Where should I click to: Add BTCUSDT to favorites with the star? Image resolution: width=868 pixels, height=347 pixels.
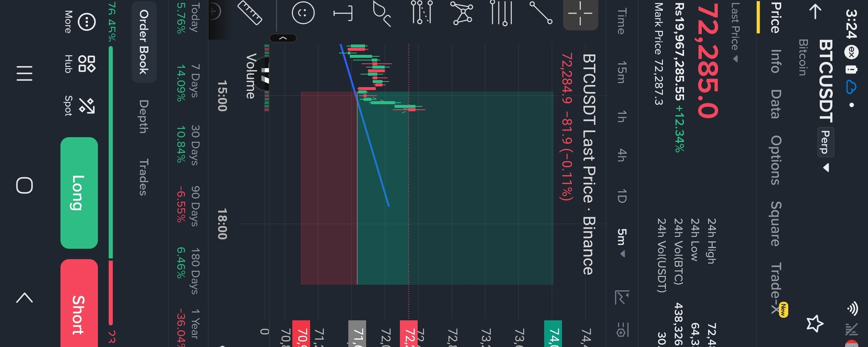(815, 324)
